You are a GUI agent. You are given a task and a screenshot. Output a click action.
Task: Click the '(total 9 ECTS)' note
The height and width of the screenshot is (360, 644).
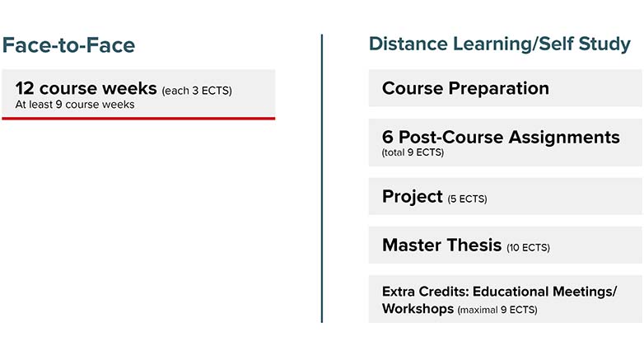[x=413, y=152]
